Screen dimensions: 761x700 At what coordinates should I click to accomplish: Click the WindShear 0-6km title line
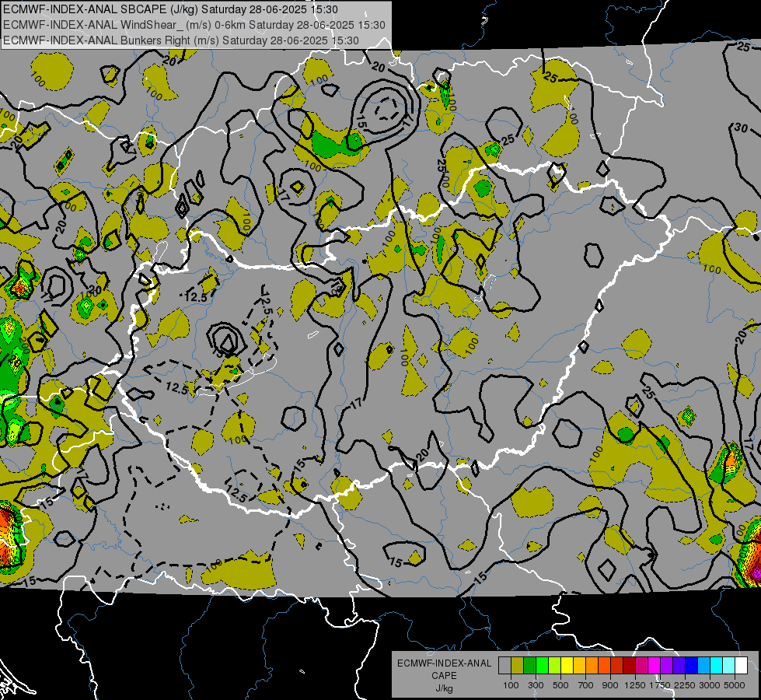click(x=194, y=25)
